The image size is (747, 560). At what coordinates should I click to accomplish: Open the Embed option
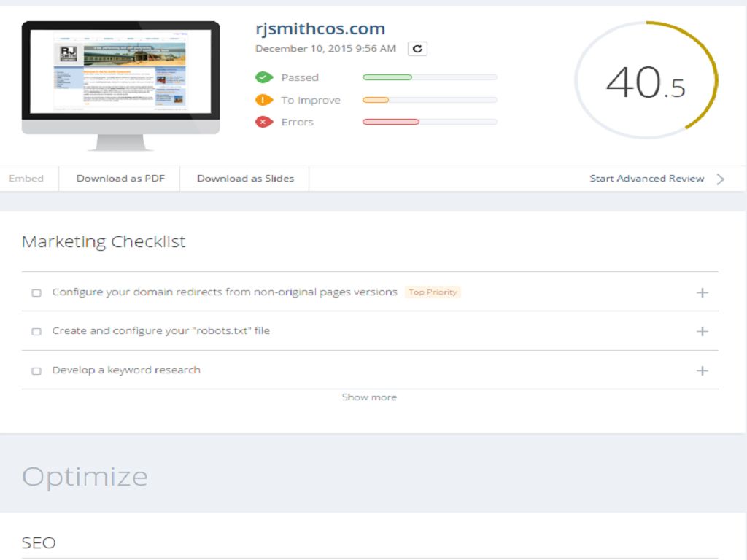[x=26, y=179]
